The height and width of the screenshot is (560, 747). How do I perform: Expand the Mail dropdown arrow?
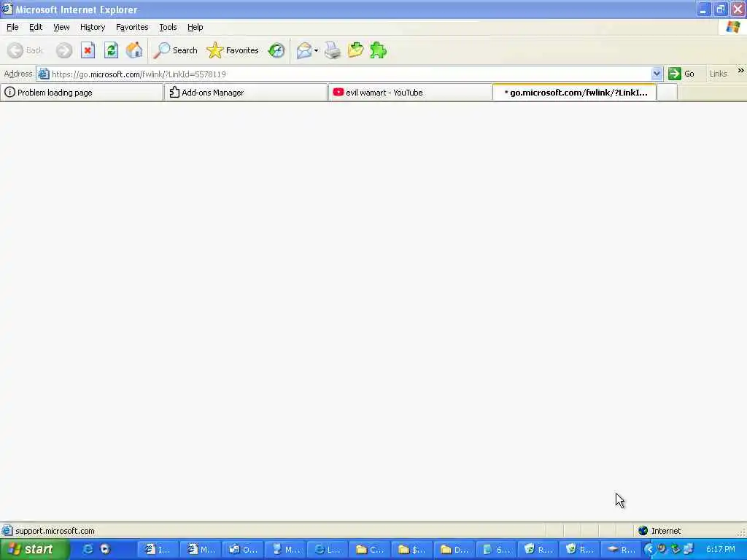point(317,50)
